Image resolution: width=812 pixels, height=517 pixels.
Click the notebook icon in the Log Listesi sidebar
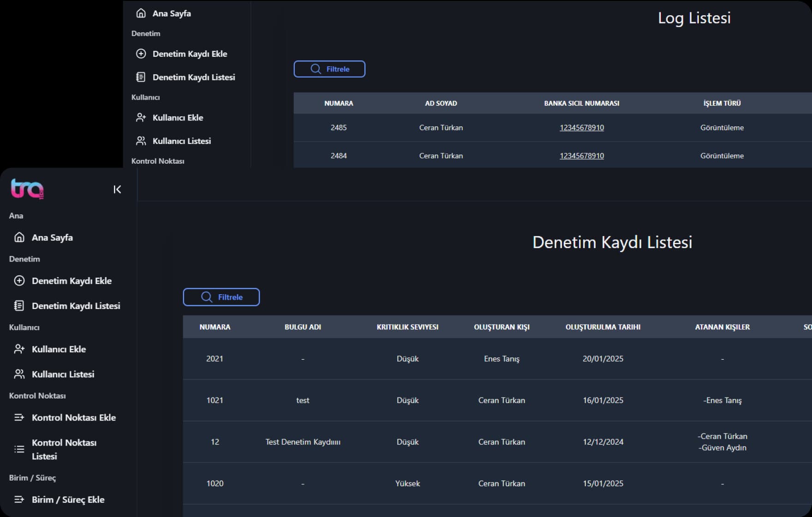tap(141, 77)
